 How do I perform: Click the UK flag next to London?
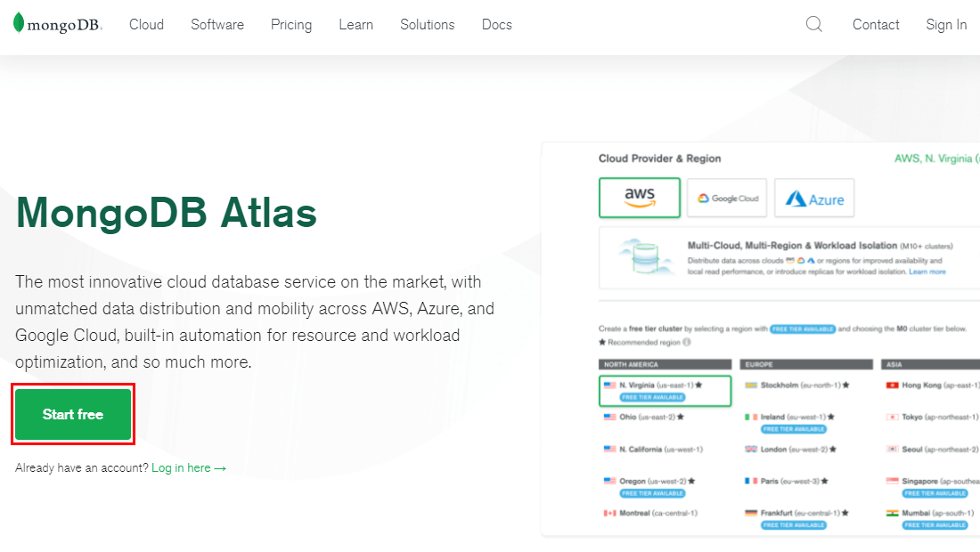751,449
